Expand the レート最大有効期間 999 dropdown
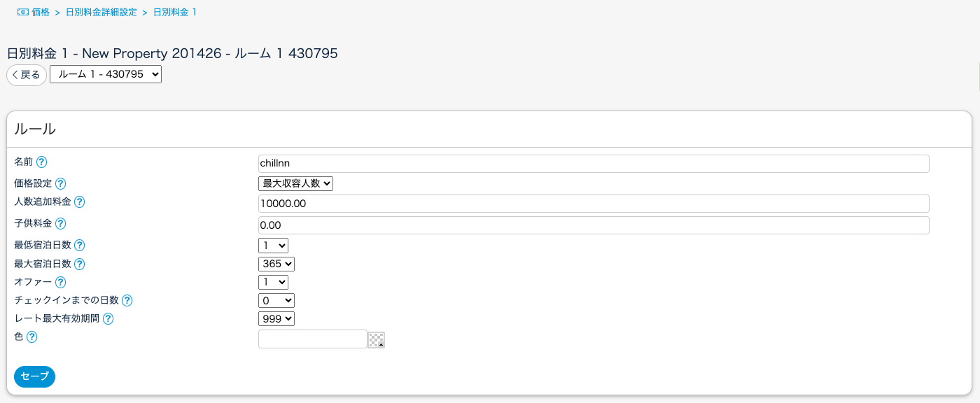Screen dimensions: 980x403 coord(276,319)
